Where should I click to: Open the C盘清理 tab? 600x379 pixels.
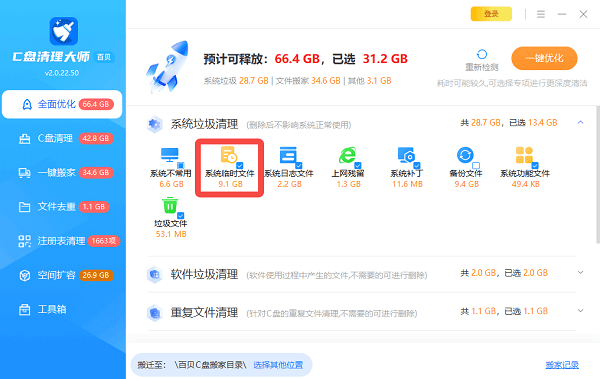[x=62, y=138]
